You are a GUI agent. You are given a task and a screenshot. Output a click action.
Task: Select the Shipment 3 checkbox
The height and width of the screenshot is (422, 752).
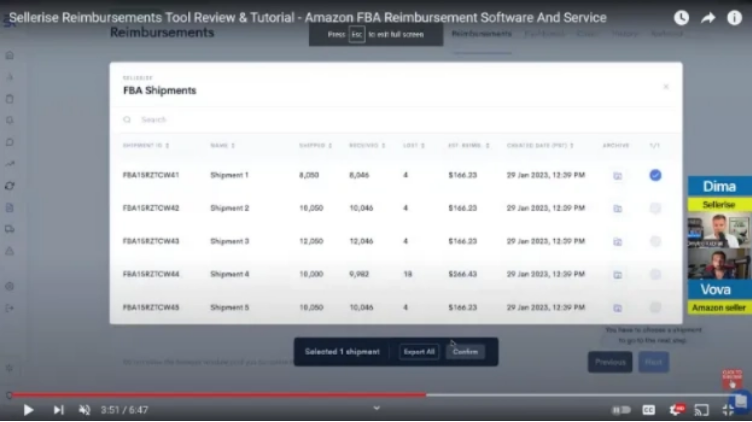click(x=655, y=241)
